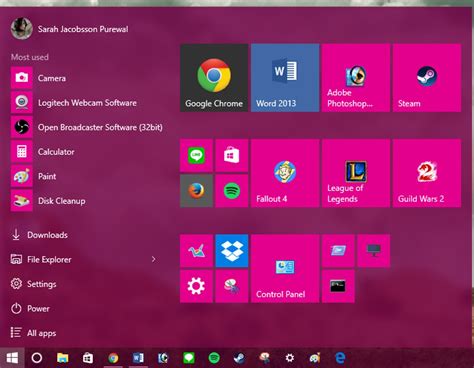This screenshot has height=368, width=474.
Task: Open the Store icon in taskbar
Action: [x=88, y=358]
